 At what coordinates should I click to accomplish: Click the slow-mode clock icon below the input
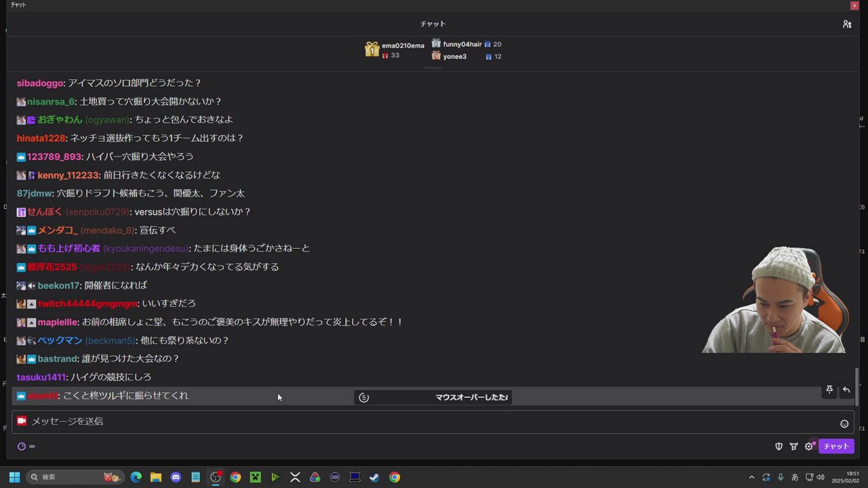click(x=21, y=446)
